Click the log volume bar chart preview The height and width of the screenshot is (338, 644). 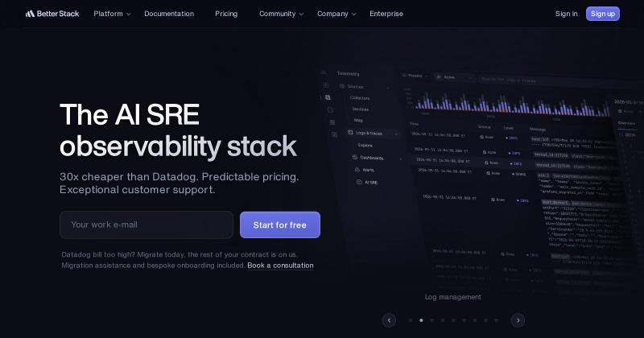[511, 103]
